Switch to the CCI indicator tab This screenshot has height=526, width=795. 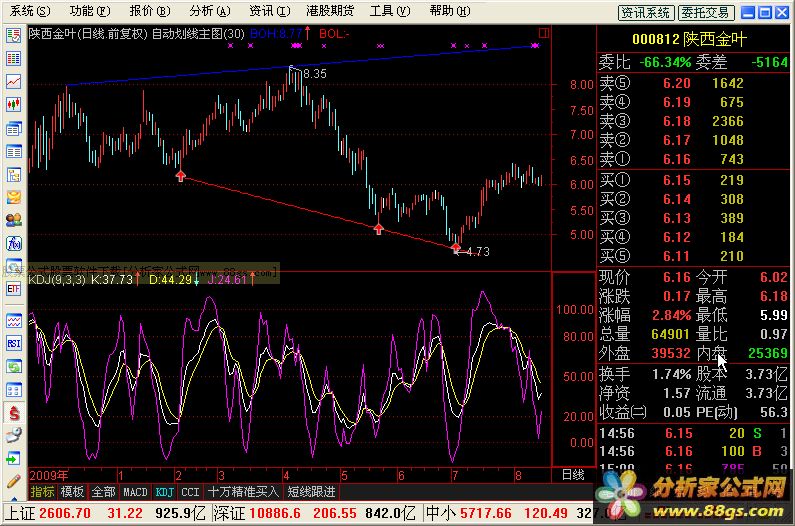point(191,492)
